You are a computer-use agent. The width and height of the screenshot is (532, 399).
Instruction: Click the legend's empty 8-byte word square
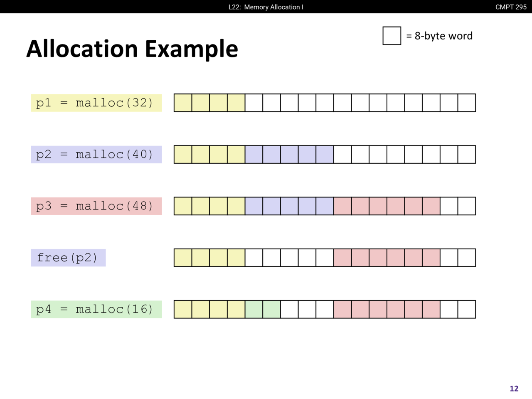click(x=392, y=36)
